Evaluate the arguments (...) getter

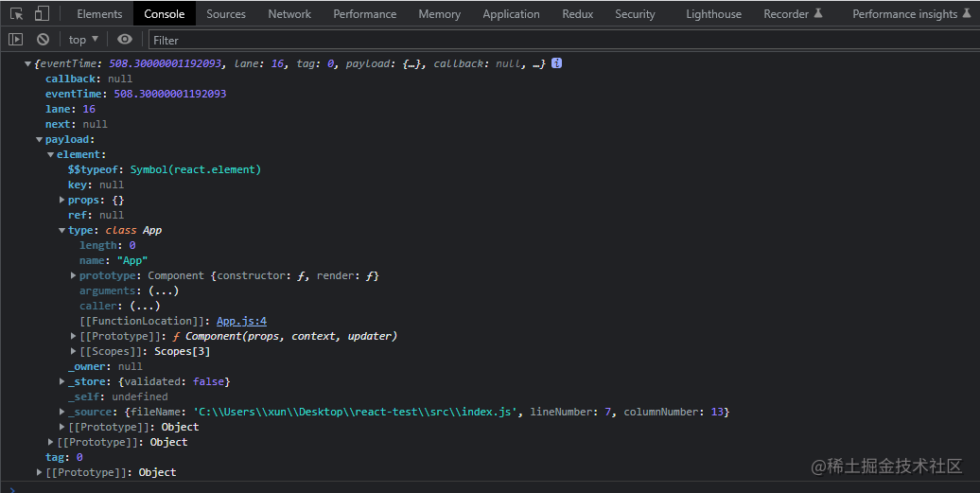click(x=164, y=291)
